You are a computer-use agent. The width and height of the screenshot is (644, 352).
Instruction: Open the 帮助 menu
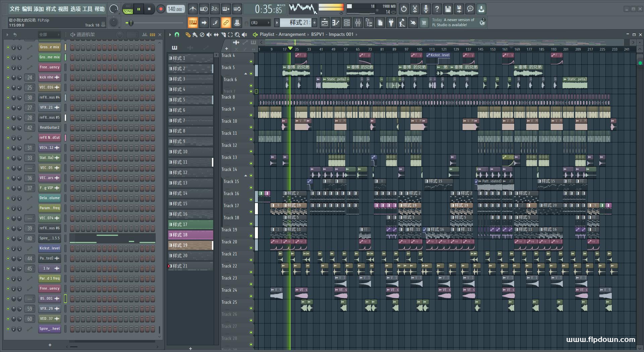(x=100, y=9)
